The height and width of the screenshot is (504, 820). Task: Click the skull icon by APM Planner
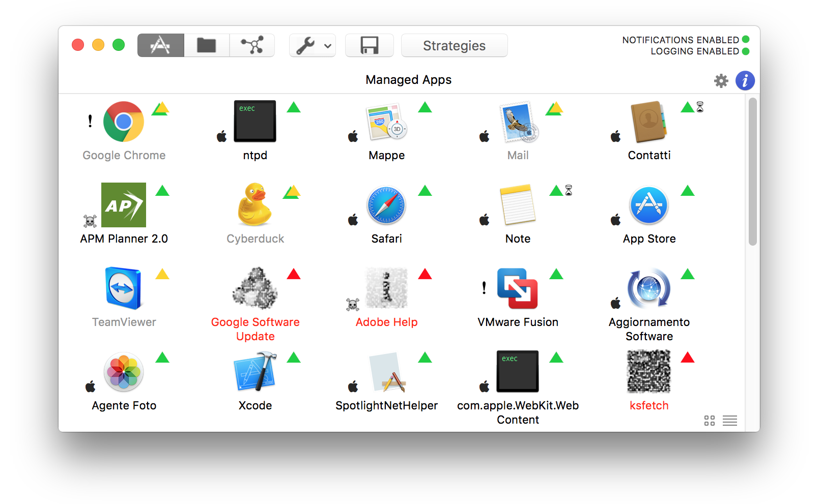pos(90,221)
